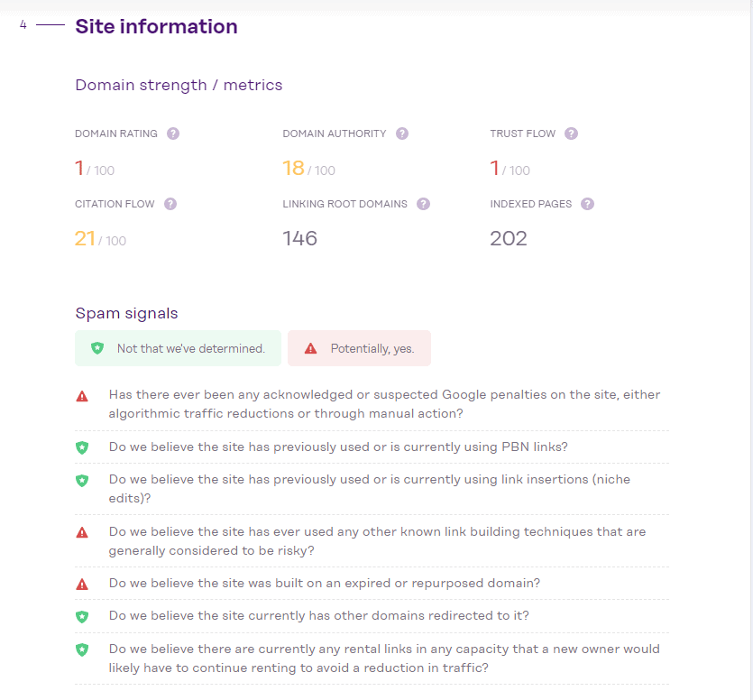This screenshot has height=700, width=753.
Task: Click the shield icon inside the green legend badge
Action: pos(96,347)
